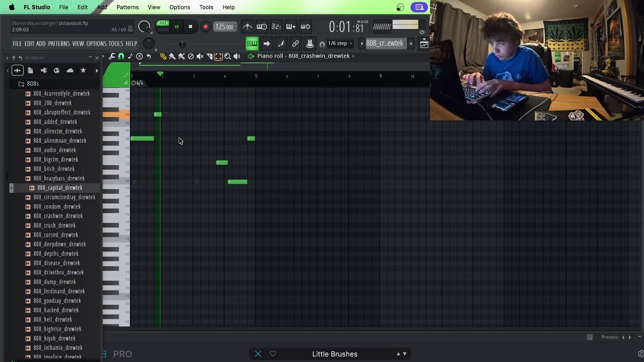Toggle loop recording icon
The width and height of the screenshot is (644, 362).
[305, 27]
